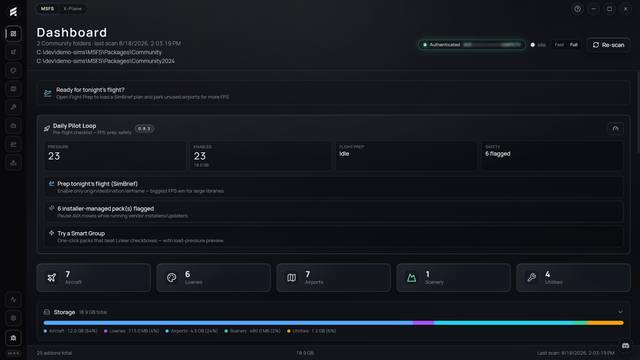This screenshot has height=360, width=640.
Task: Click the Ready for tonight's flight plane icon
Action: pos(48,93)
